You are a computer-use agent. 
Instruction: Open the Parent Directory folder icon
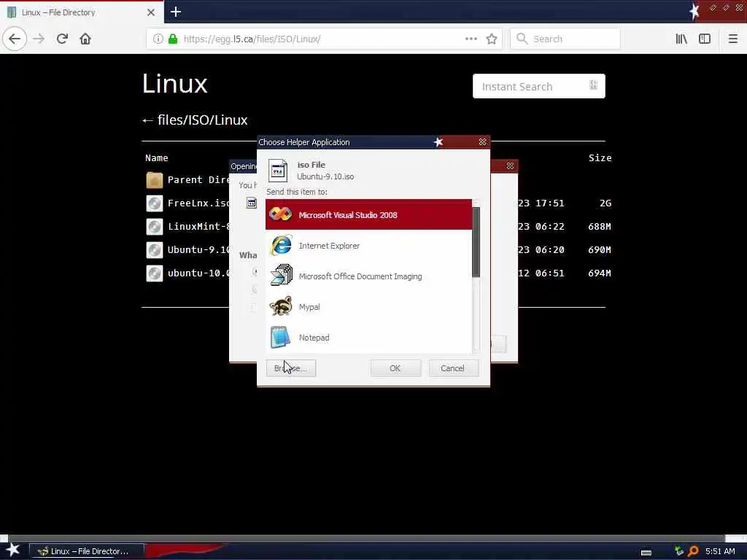(x=155, y=180)
